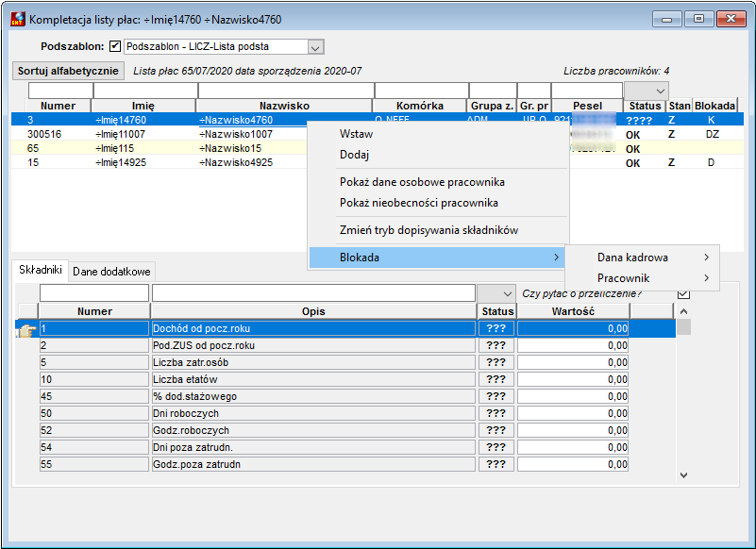The width and height of the screenshot is (756, 549).
Task: Click the Imię column header
Action: point(143,106)
